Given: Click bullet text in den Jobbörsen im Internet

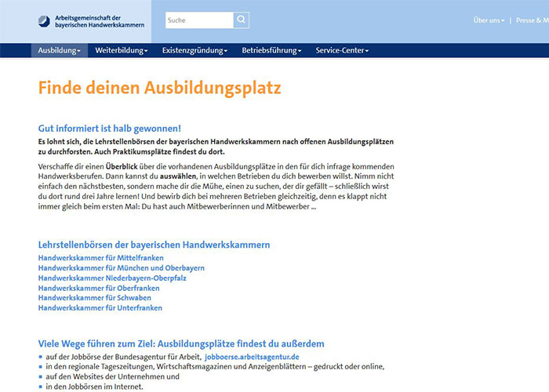Looking at the screenshot, I should pos(95,387).
